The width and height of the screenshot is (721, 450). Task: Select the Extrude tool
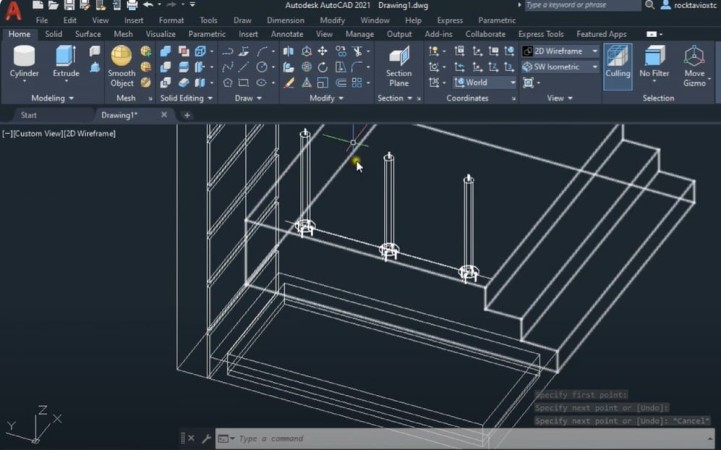[x=66, y=62]
